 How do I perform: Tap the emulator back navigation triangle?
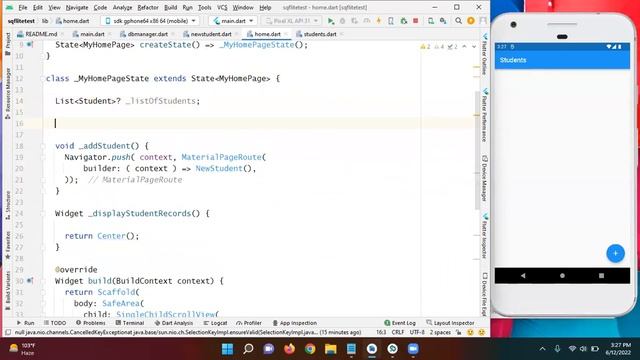click(523, 276)
